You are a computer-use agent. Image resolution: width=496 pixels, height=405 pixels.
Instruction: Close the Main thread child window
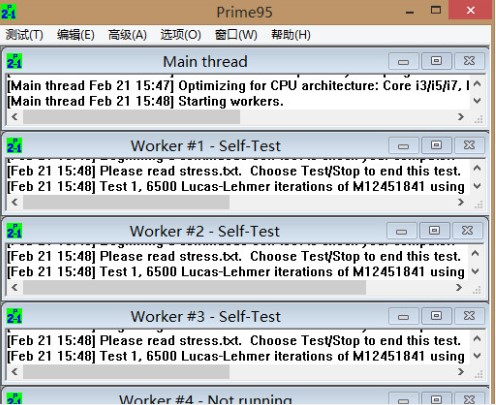pos(469,61)
